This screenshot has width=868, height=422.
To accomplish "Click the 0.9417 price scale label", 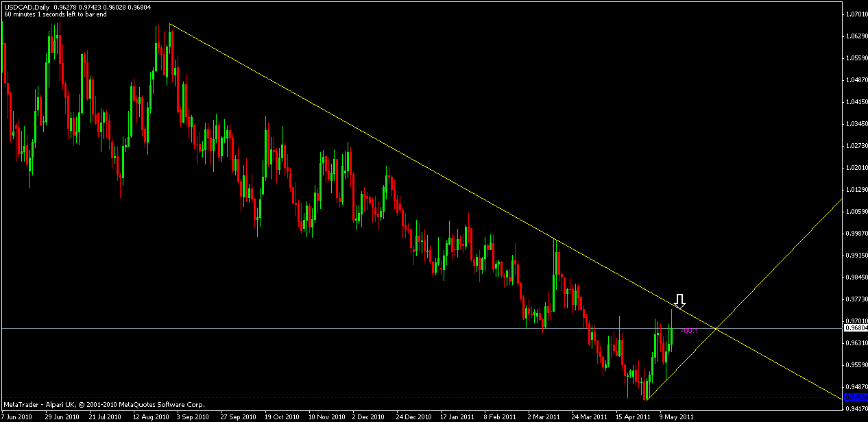I will coord(855,409).
